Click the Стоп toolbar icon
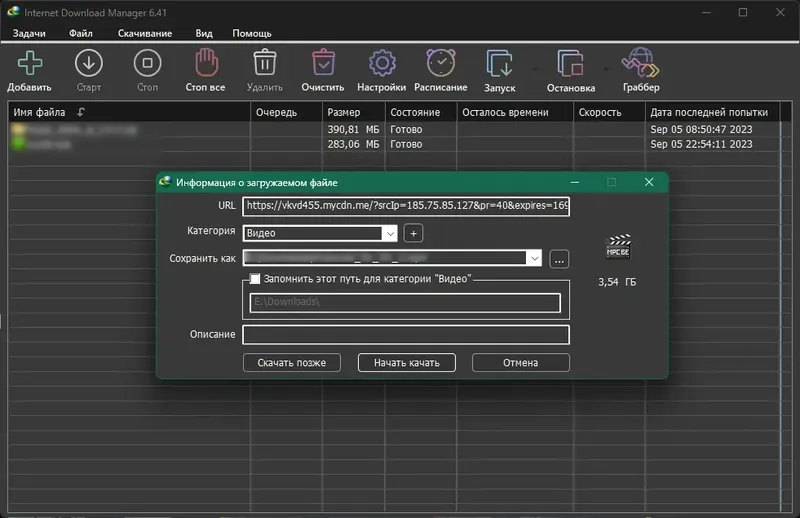Viewport: 800px width, 518px height. click(x=147, y=63)
